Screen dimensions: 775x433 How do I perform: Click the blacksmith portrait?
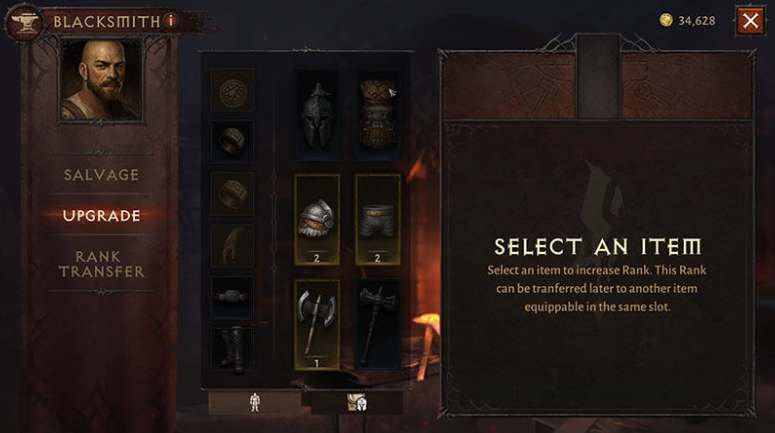(101, 80)
